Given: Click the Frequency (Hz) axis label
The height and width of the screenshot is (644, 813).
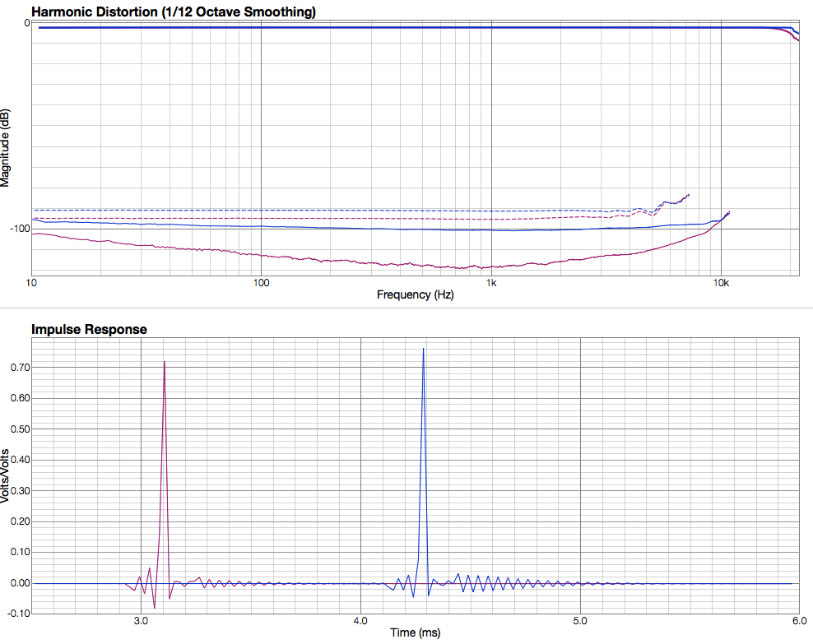Looking at the screenshot, I should point(416,294).
